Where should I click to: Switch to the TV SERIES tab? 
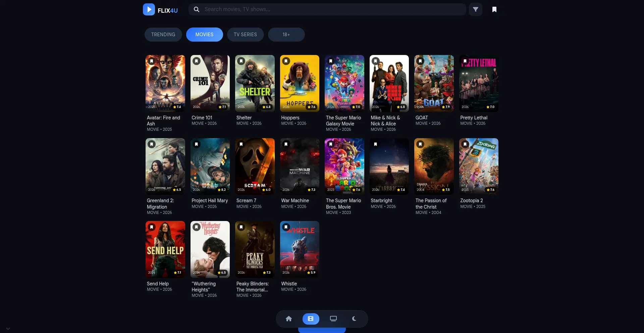coord(245,35)
